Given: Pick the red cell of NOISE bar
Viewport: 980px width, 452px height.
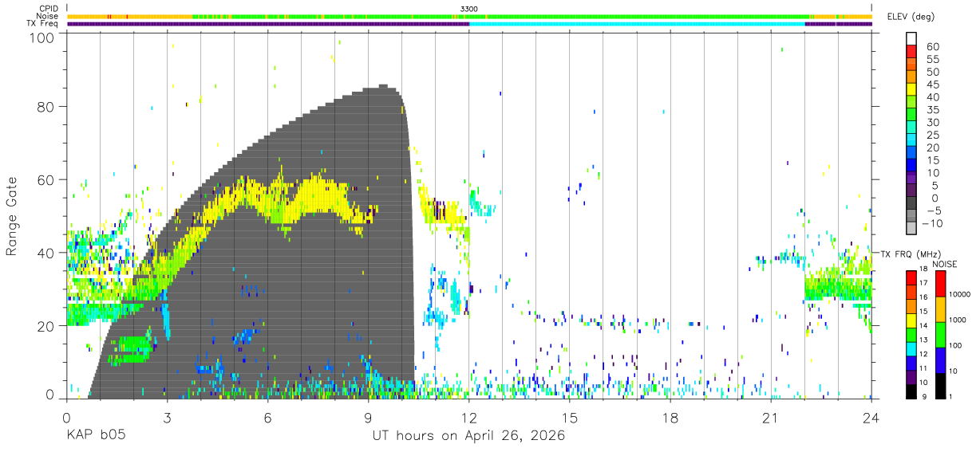Looking at the screenshot, I should coord(942,284).
